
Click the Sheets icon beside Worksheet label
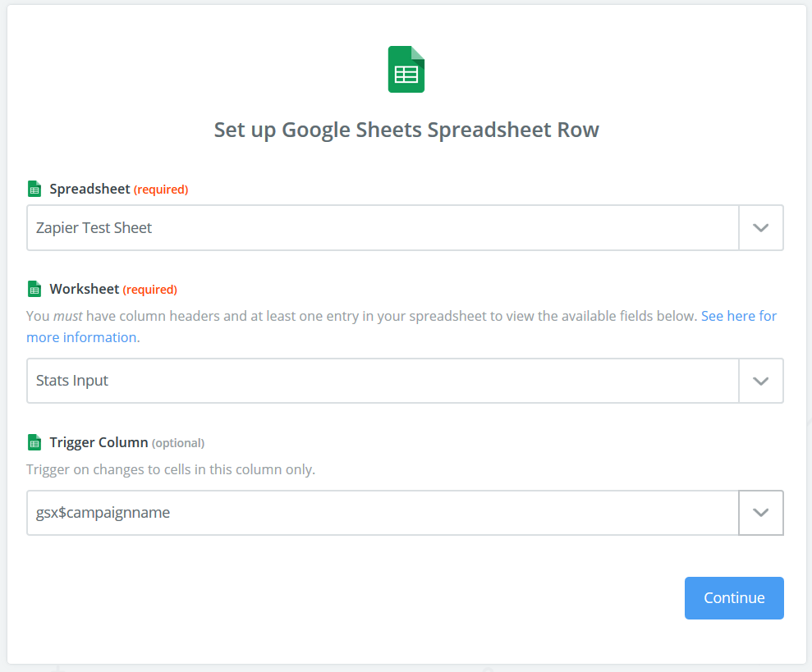coord(34,290)
